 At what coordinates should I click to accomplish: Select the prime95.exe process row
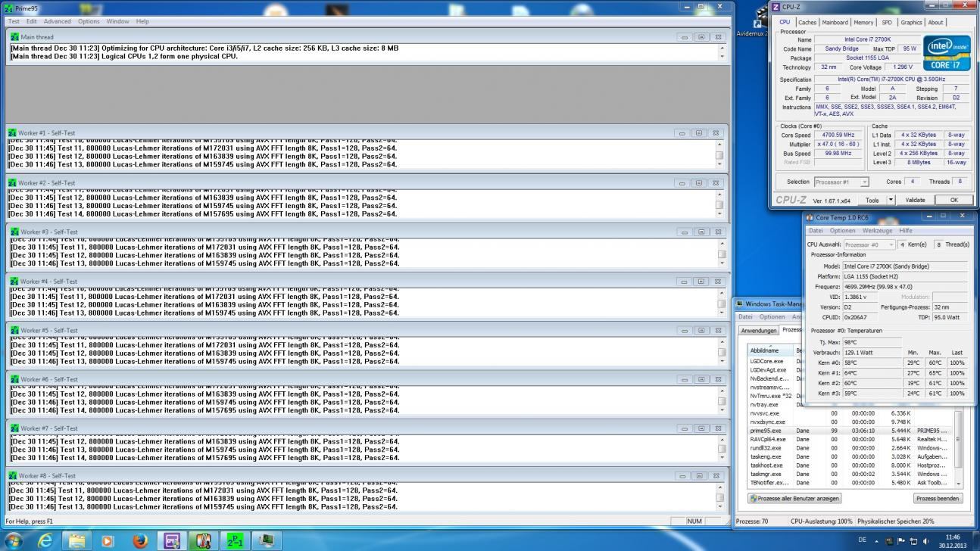tap(850, 430)
